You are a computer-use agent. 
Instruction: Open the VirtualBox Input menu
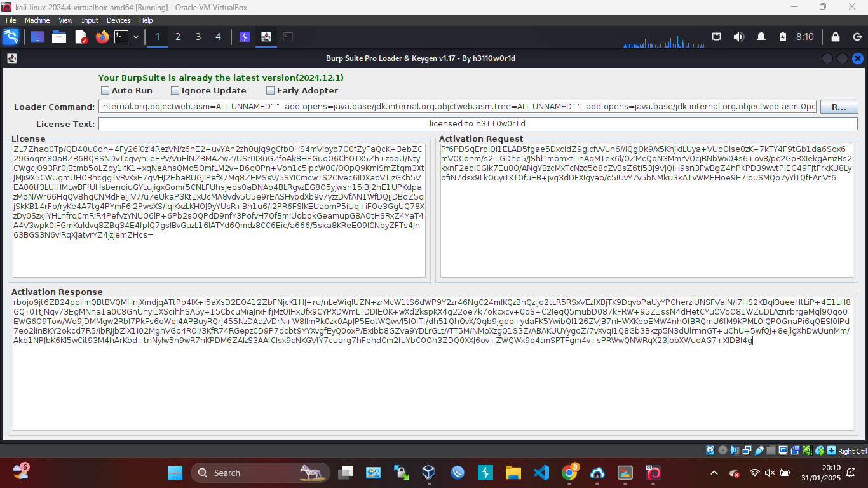coord(90,20)
